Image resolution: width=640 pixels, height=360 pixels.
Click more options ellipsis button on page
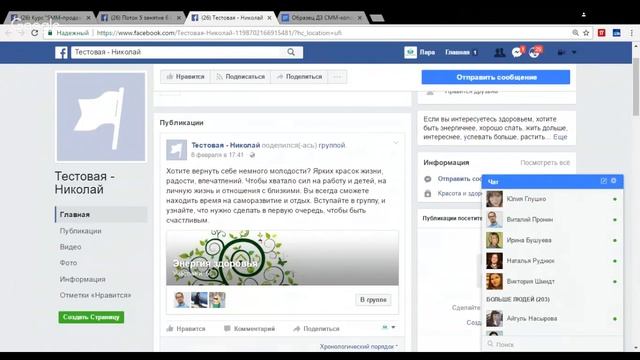click(337, 77)
